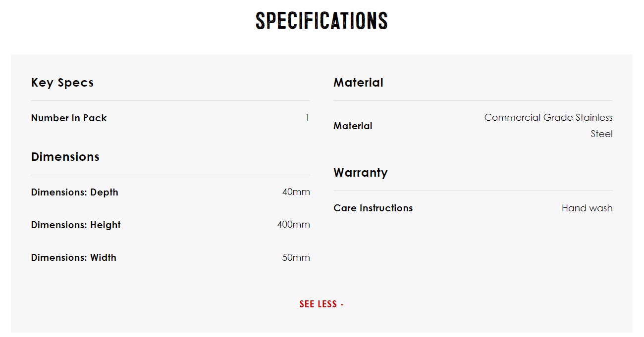
Task: Click the bold Material row label
Action: point(353,126)
